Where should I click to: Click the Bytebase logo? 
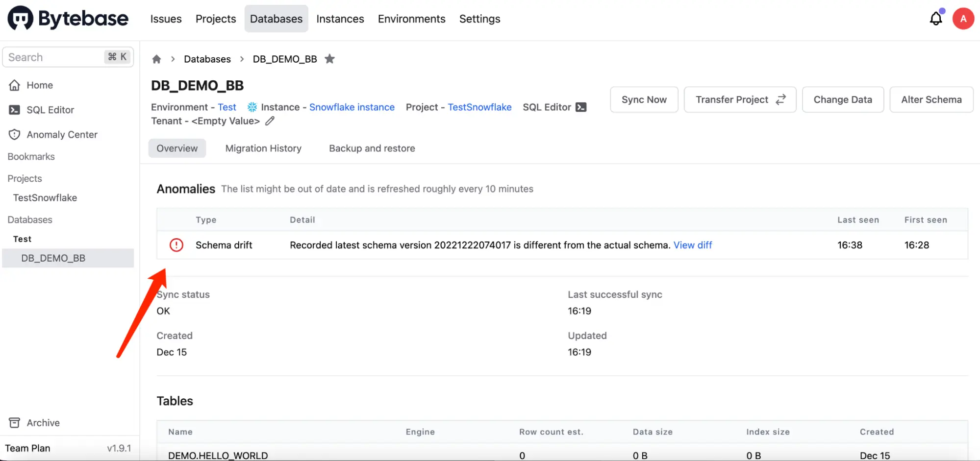tap(68, 19)
